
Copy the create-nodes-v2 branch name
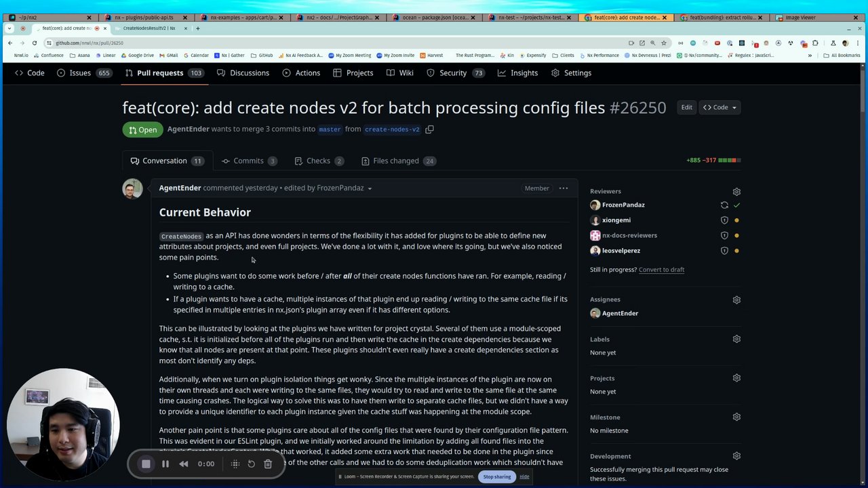tap(429, 129)
